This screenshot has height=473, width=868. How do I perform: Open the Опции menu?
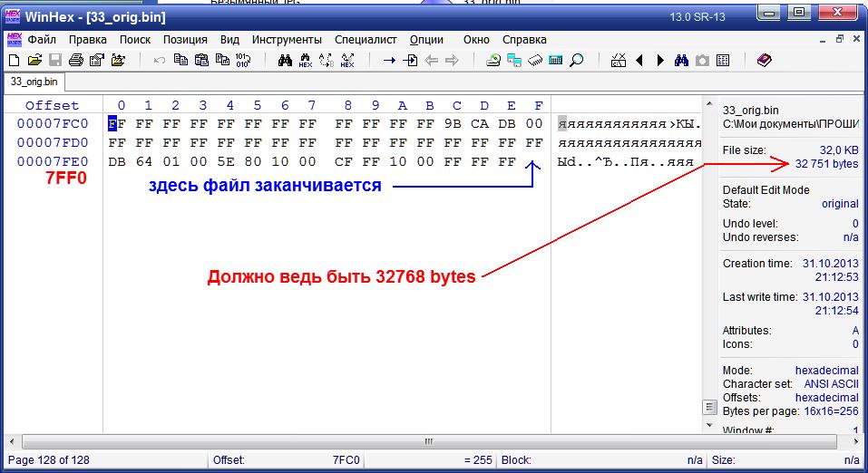point(426,40)
